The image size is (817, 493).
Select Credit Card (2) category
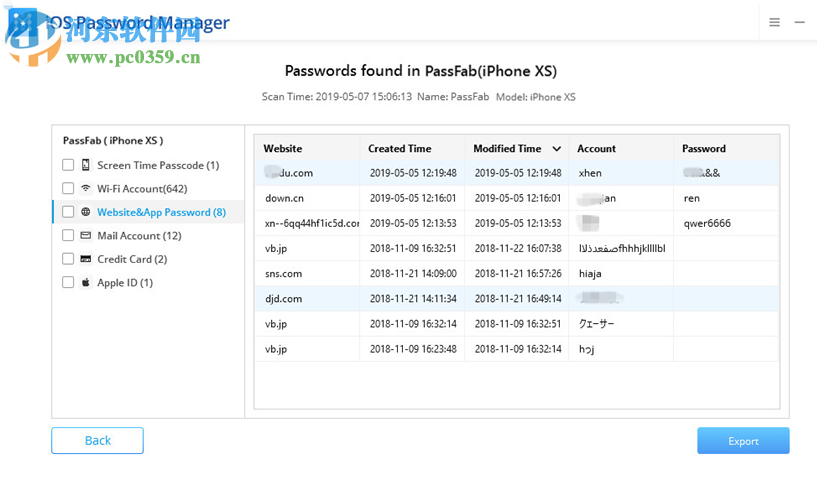coord(132,259)
